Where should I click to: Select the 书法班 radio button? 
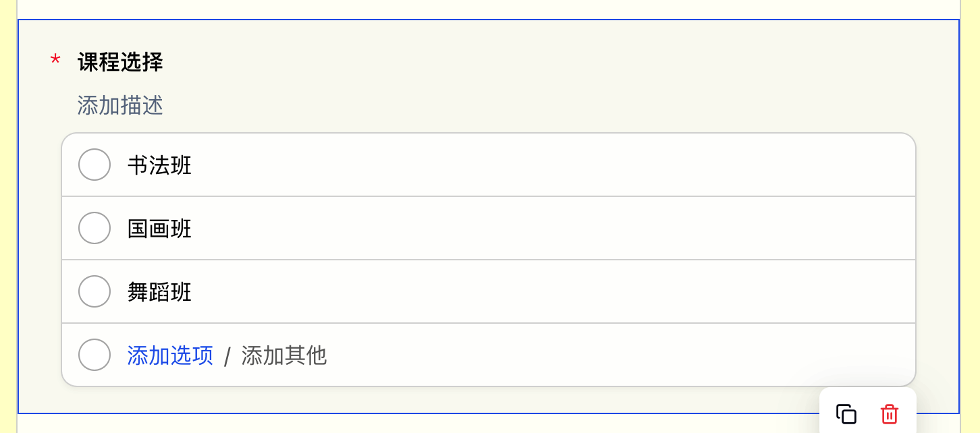click(94, 165)
